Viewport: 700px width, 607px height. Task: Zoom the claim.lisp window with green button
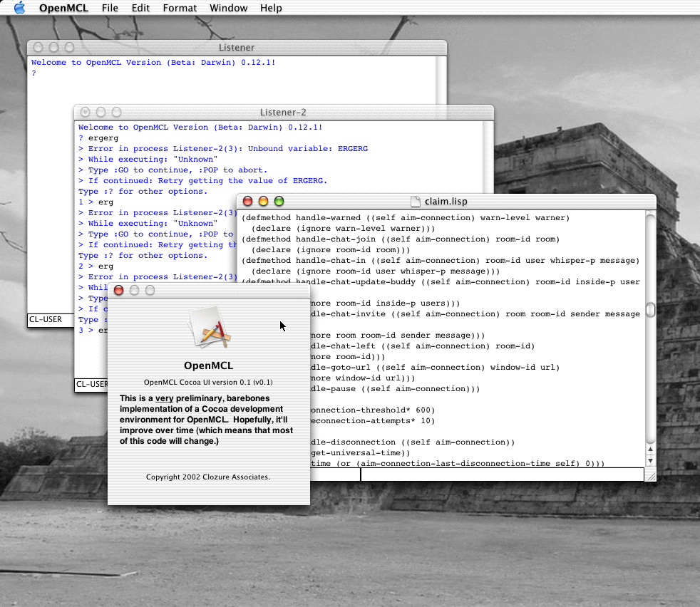tap(279, 202)
